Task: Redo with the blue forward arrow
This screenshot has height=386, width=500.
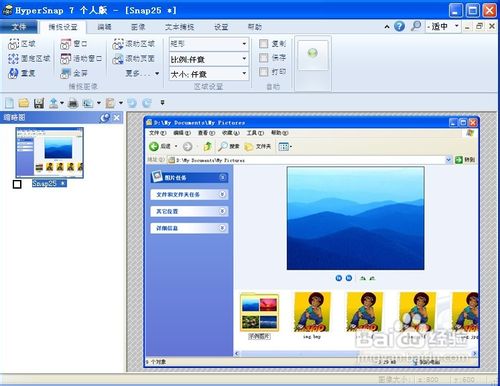Action: coord(147,103)
